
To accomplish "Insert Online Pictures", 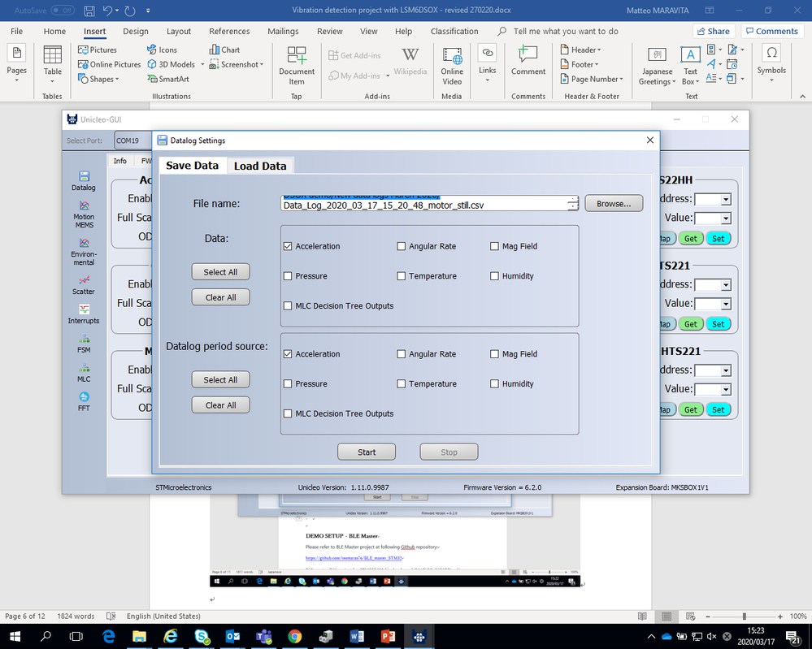I will [109, 64].
